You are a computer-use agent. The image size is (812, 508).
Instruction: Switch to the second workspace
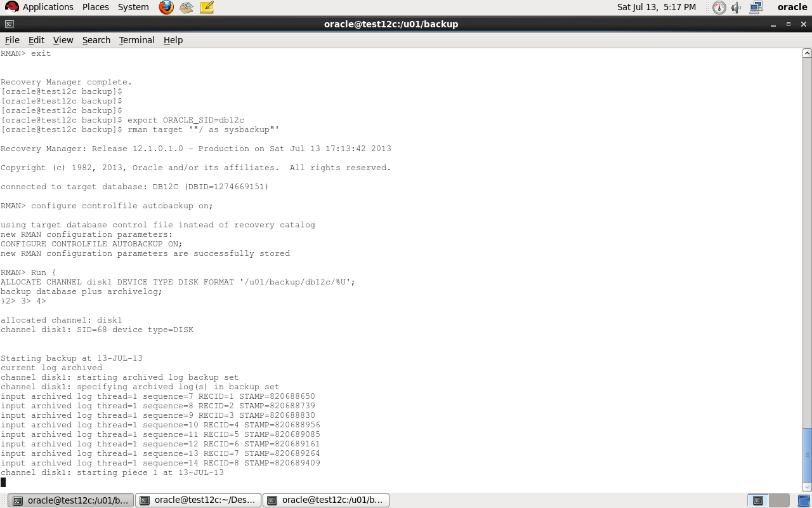[778, 500]
